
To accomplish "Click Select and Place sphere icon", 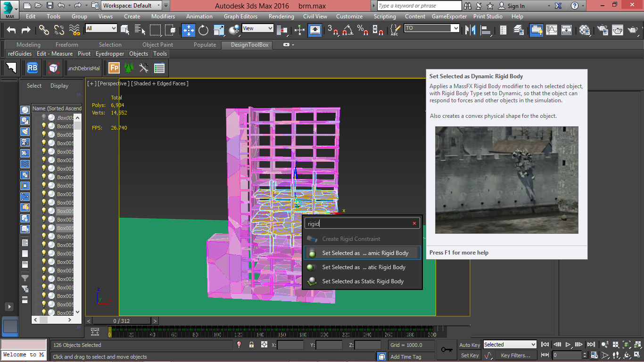I will [234, 30].
